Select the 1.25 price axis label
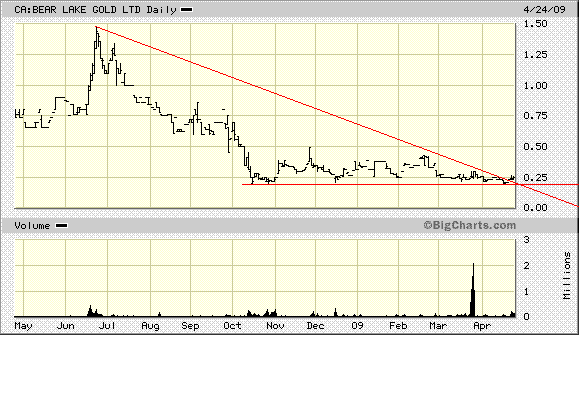Screen dimensions: 579x405 coord(535,55)
